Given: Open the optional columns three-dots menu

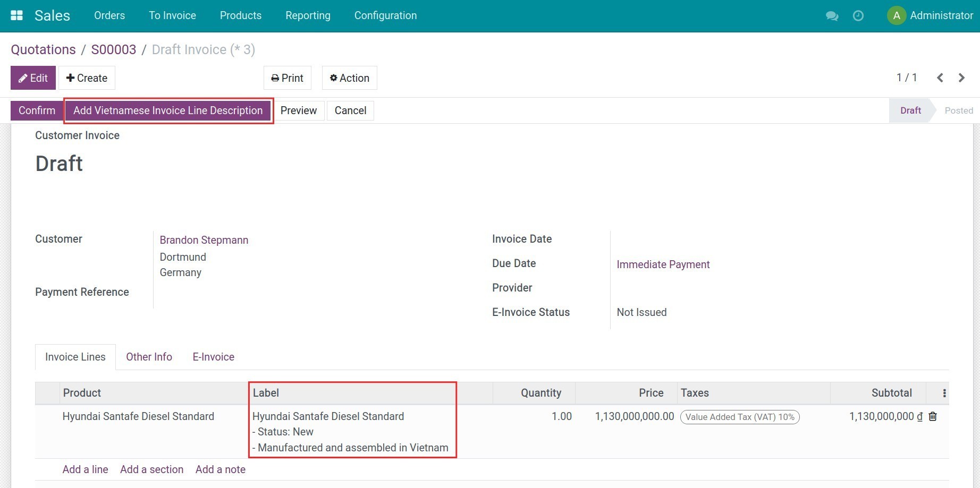Looking at the screenshot, I should tap(943, 393).
